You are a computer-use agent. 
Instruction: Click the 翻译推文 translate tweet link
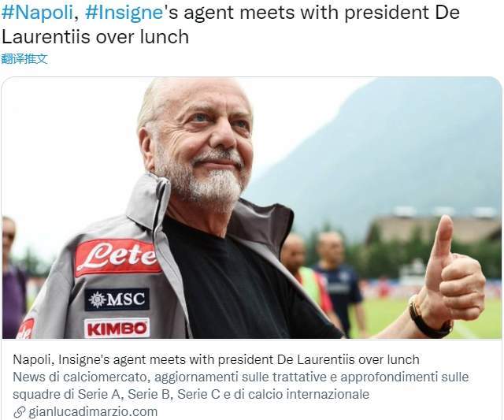(24, 59)
